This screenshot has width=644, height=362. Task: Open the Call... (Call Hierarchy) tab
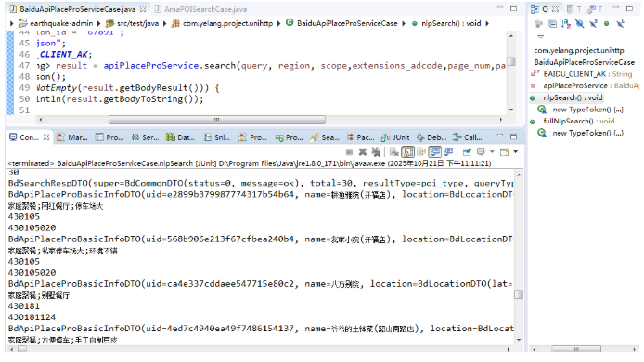tap(468, 137)
